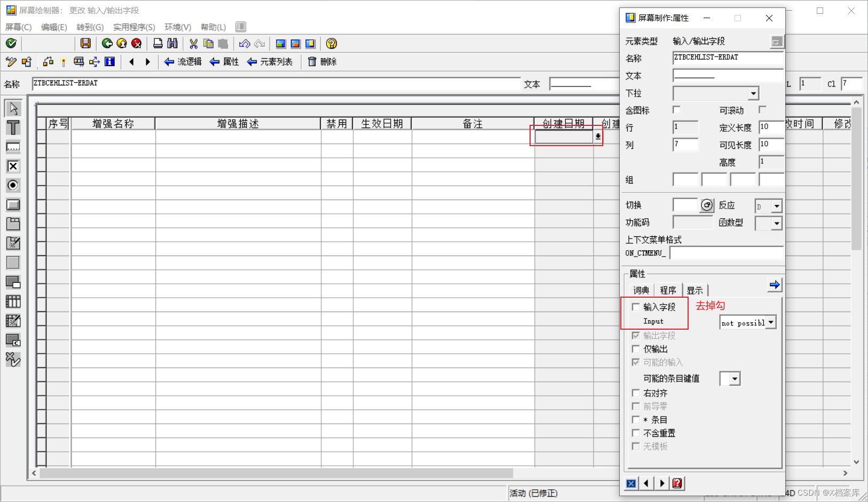Cut selection with the scissors icon

tap(194, 44)
